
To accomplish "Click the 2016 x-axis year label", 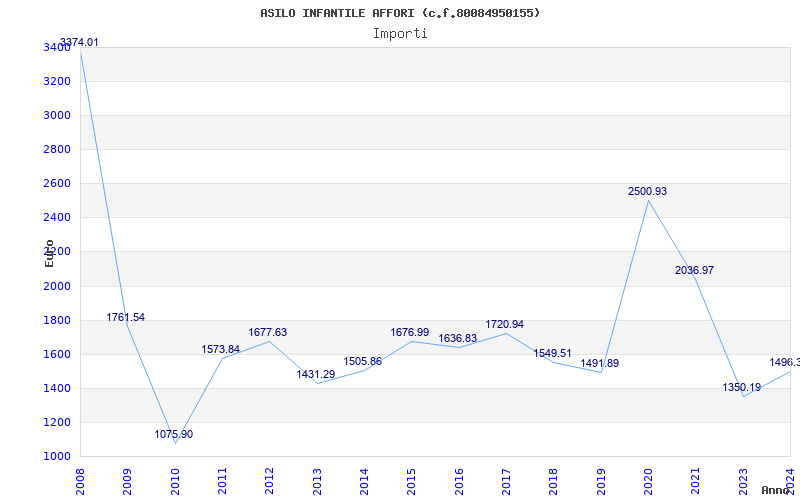I will point(459,481).
